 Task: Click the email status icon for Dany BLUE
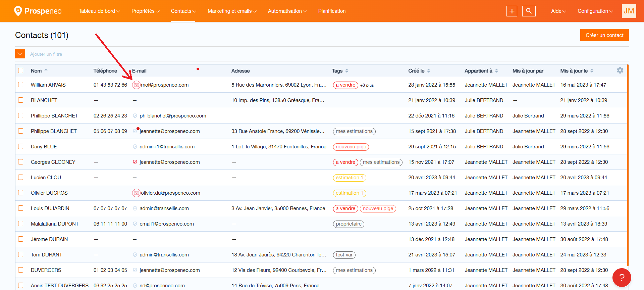[x=135, y=147]
